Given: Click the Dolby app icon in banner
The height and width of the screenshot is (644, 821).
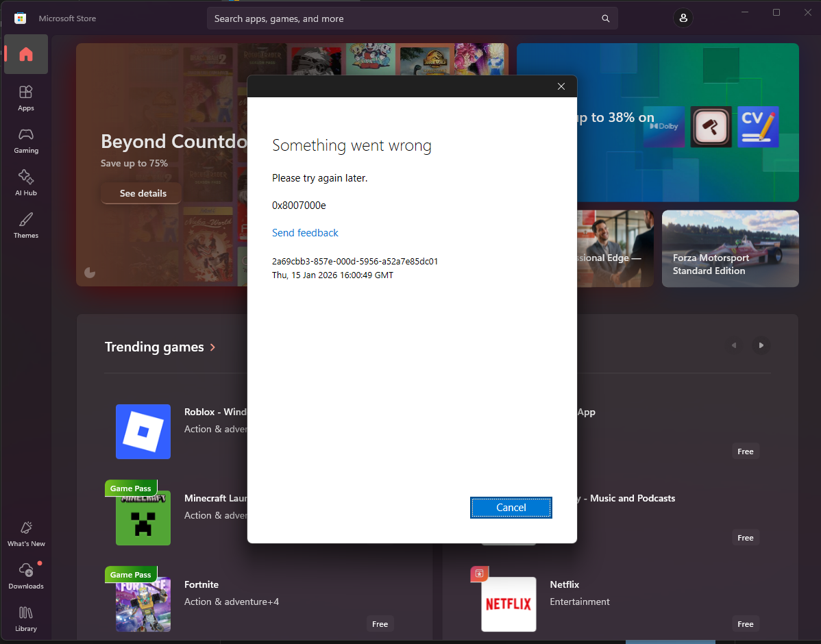Looking at the screenshot, I should 663,127.
